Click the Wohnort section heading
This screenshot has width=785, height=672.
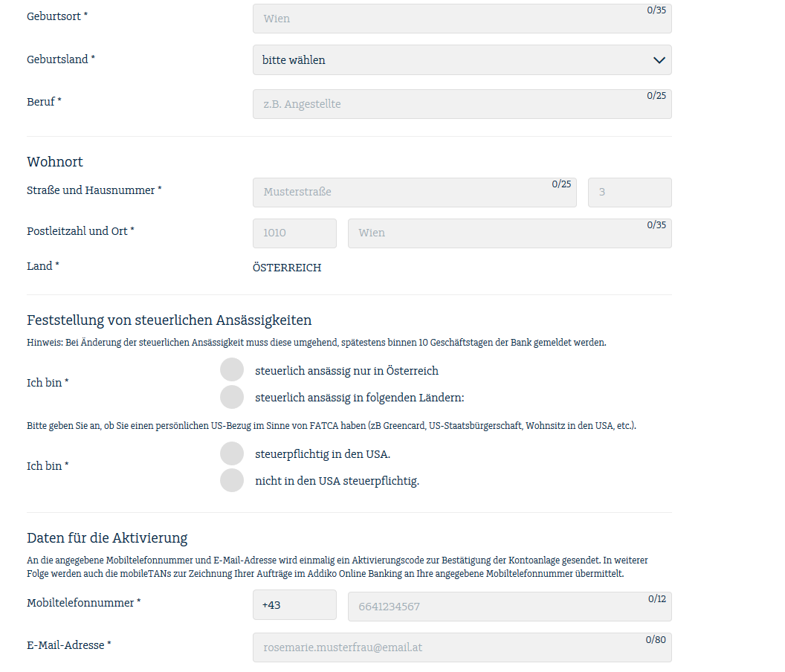point(55,161)
